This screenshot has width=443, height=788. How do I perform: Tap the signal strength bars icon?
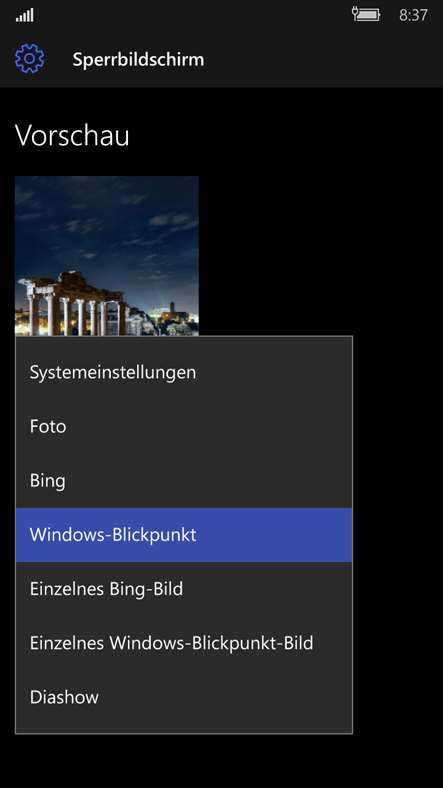point(25,16)
